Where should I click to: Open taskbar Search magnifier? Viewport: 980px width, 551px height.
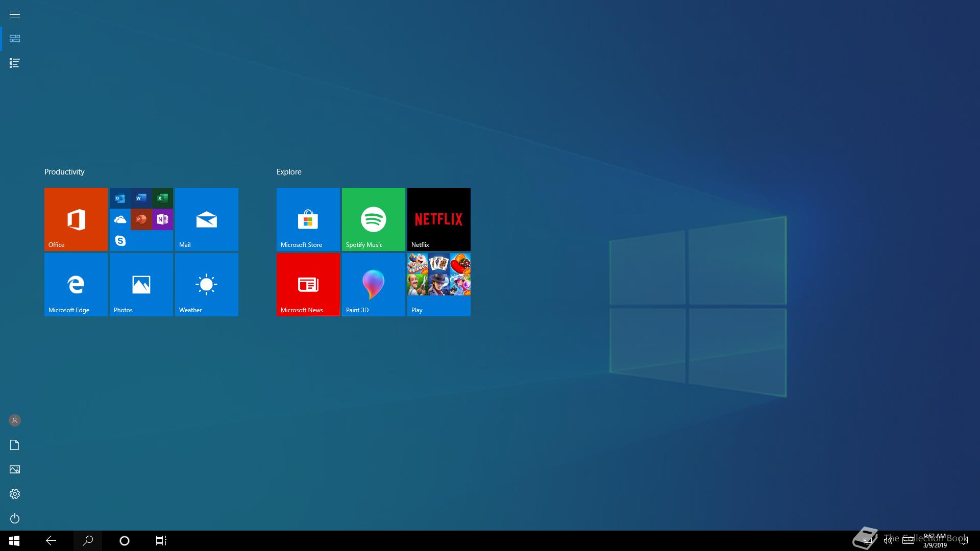click(88, 541)
